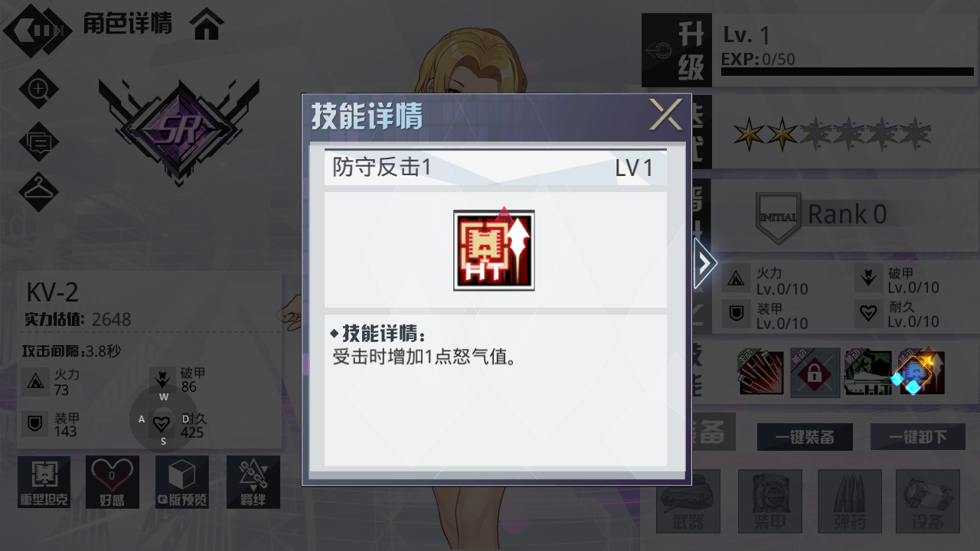Open Q版预览 cube preview icon
The height and width of the screenshot is (551, 980).
182,482
